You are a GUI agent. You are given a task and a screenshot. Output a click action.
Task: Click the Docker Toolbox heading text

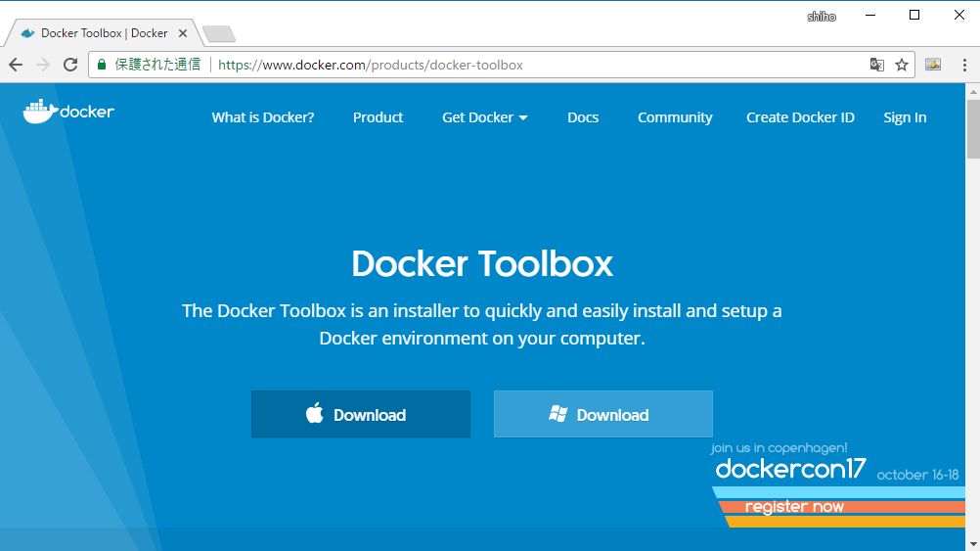coord(482,263)
